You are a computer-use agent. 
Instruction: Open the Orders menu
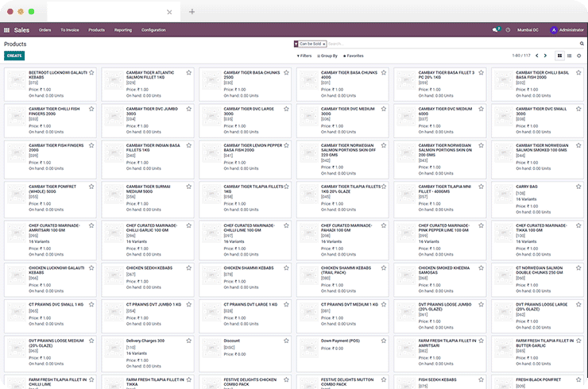coord(44,30)
